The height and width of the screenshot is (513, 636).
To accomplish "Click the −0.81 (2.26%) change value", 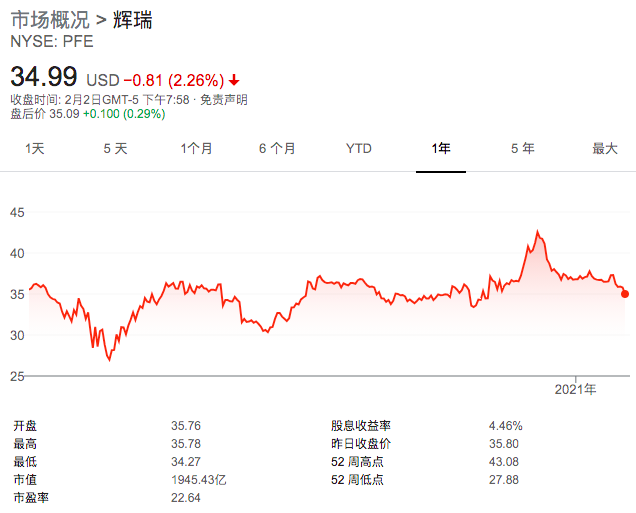I will [174, 80].
